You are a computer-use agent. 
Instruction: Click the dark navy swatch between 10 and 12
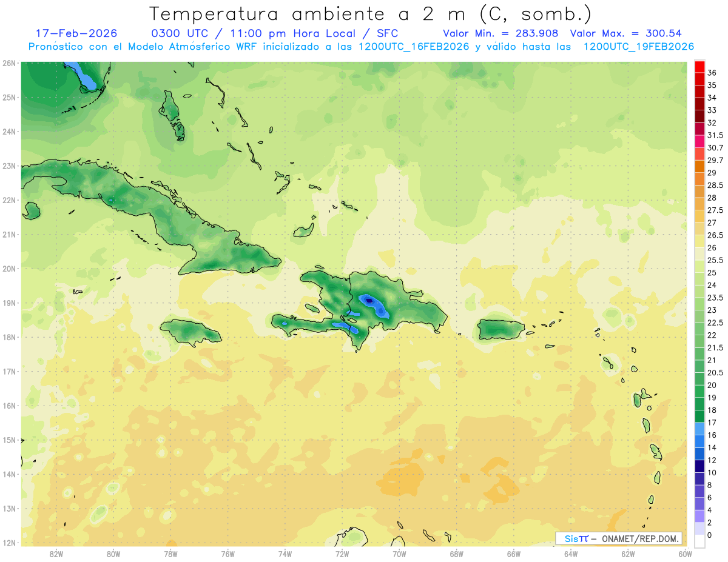(x=699, y=466)
